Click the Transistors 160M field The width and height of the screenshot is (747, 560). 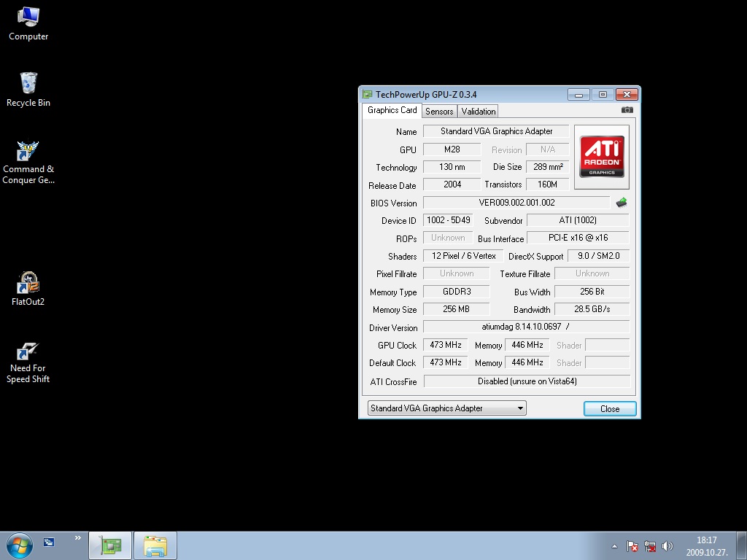(547, 184)
